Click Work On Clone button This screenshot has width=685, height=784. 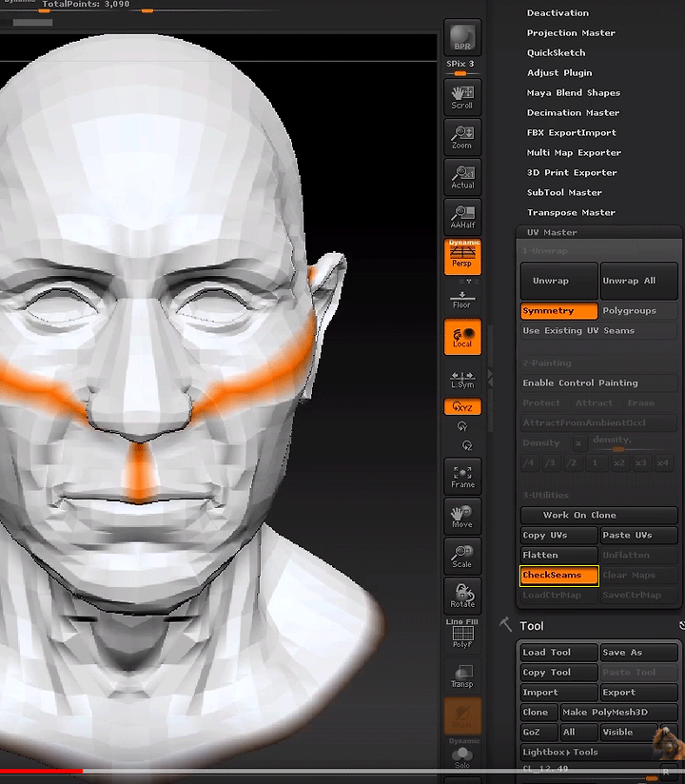[x=599, y=515]
